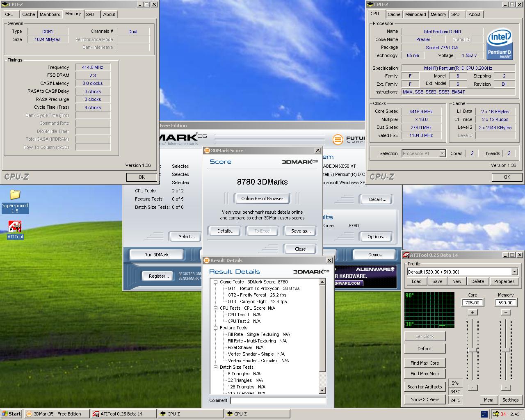Viewport: 525px width, 420px height.
Task: Click the New profile button in ATITool
Action: [457, 281]
